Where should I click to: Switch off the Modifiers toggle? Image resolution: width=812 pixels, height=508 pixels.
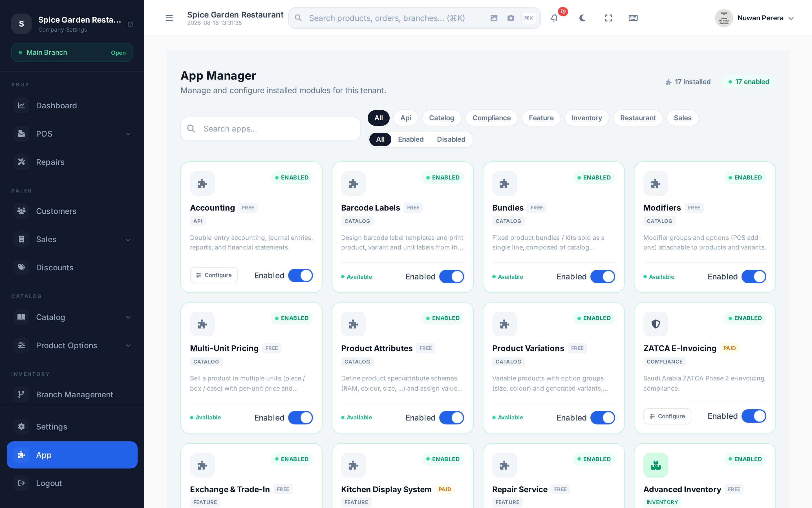pos(754,277)
